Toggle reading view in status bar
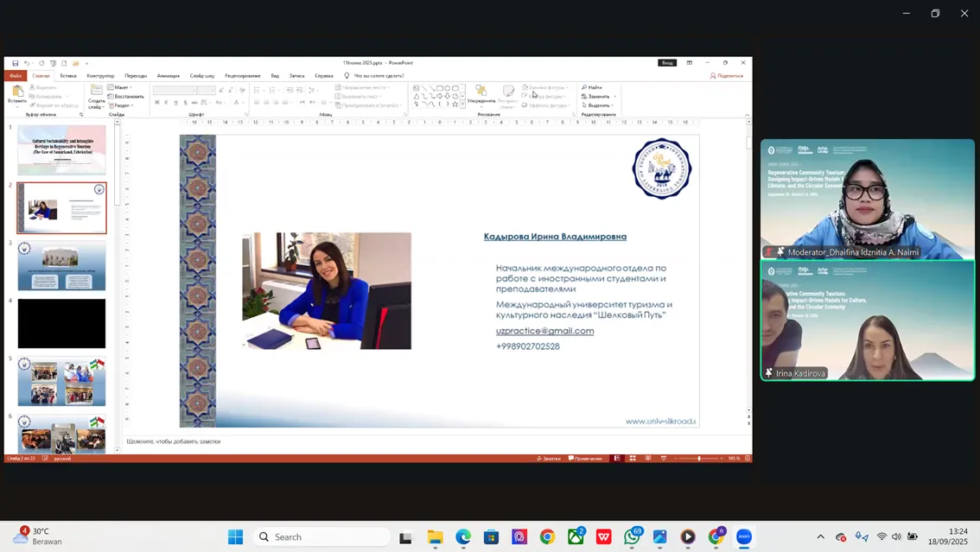This screenshot has height=552, width=980. click(x=648, y=458)
